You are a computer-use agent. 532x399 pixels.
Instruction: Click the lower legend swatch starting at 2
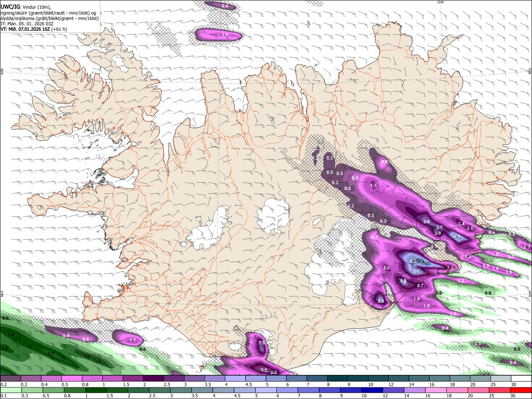138,390
